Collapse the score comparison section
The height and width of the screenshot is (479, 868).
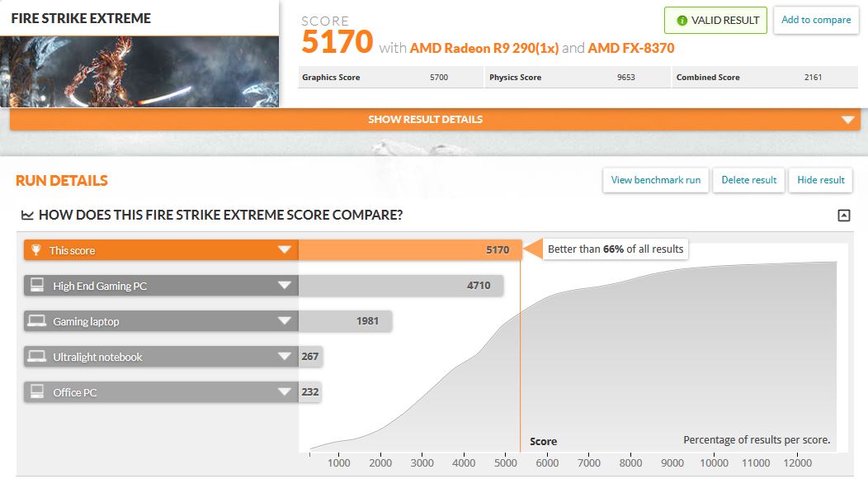tap(843, 215)
